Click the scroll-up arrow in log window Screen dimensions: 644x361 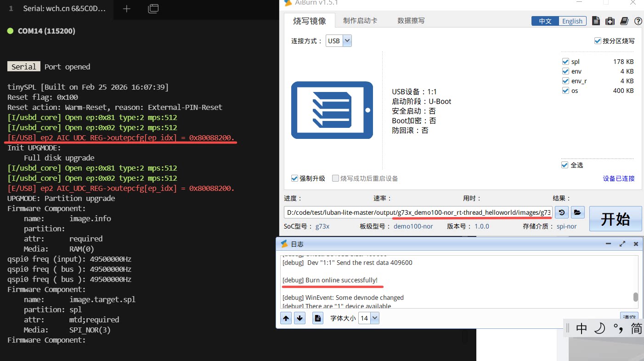(x=286, y=318)
